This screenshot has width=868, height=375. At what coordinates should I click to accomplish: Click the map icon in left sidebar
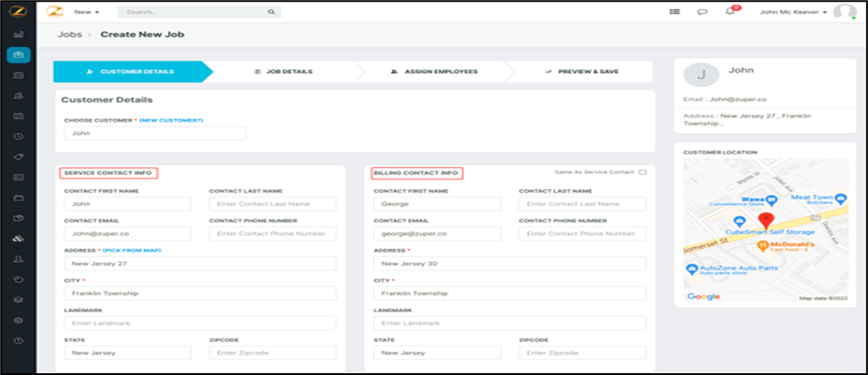tap(19, 116)
